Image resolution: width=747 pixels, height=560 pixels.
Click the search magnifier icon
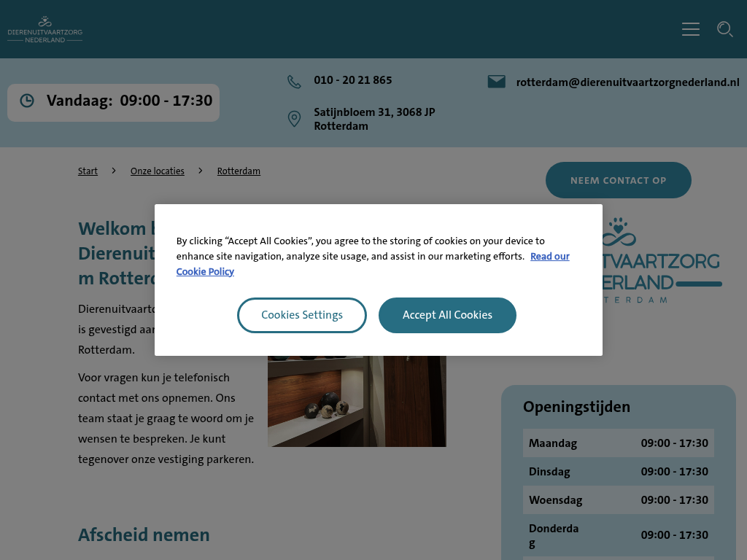click(724, 29)
